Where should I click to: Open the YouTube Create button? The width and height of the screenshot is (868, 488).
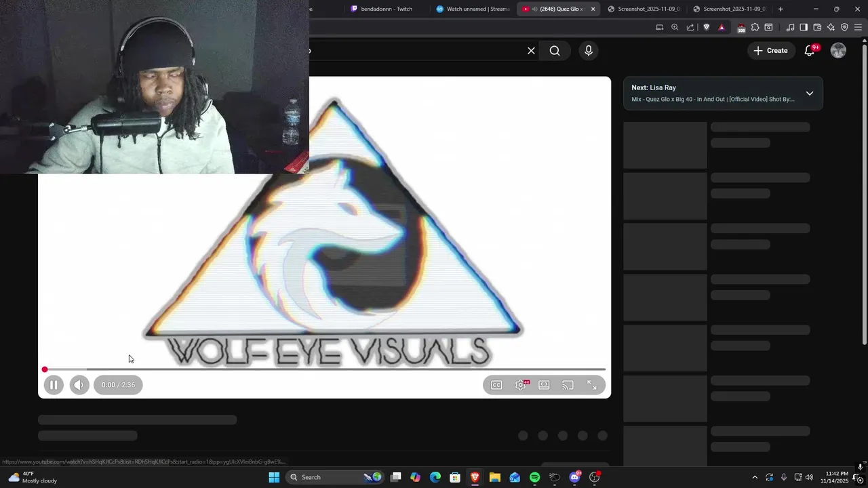point(771,51)
